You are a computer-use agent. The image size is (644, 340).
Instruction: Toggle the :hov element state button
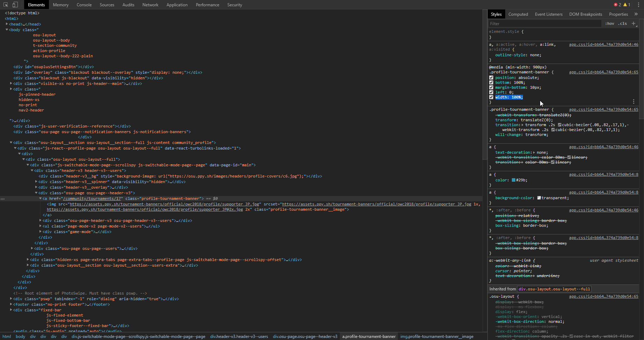tap(609, 23)
